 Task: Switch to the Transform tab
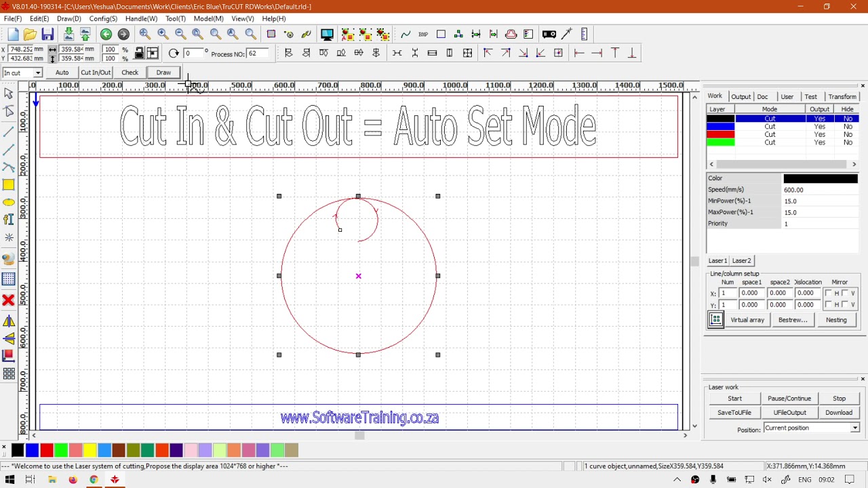pyautogui.click(x=842, y=97)
